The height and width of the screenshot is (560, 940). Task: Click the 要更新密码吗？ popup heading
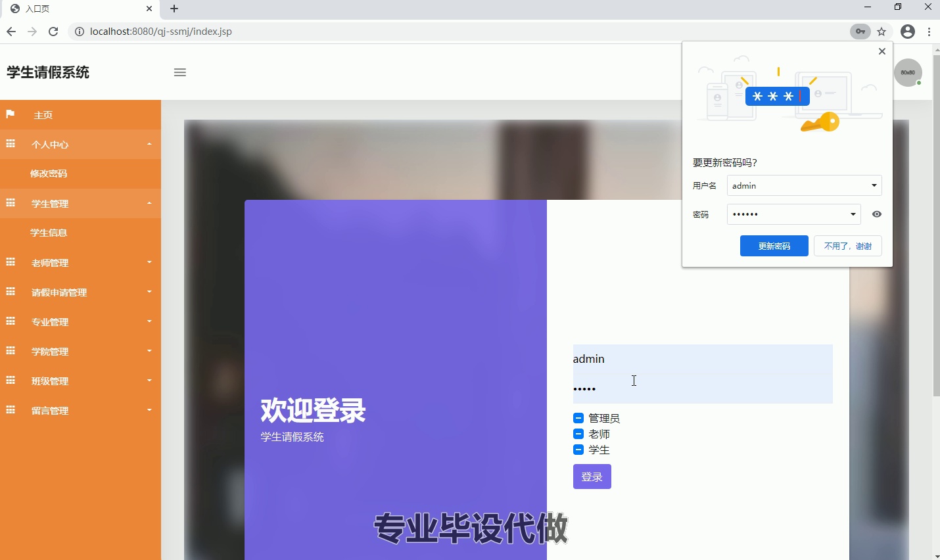click(x=725, y=162)
